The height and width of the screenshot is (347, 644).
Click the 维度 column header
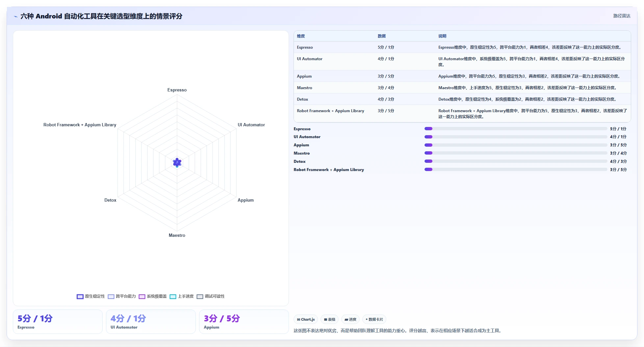[301, 36]
